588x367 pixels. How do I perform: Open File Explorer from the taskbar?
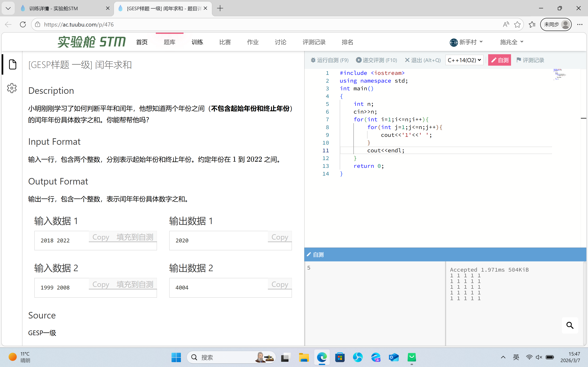304,357
